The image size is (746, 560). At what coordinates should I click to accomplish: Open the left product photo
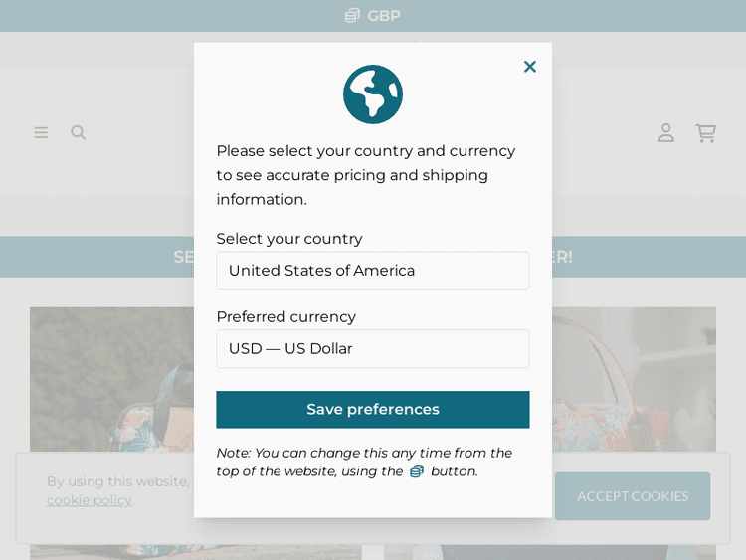pyautogui.click(x=109, y=398)
